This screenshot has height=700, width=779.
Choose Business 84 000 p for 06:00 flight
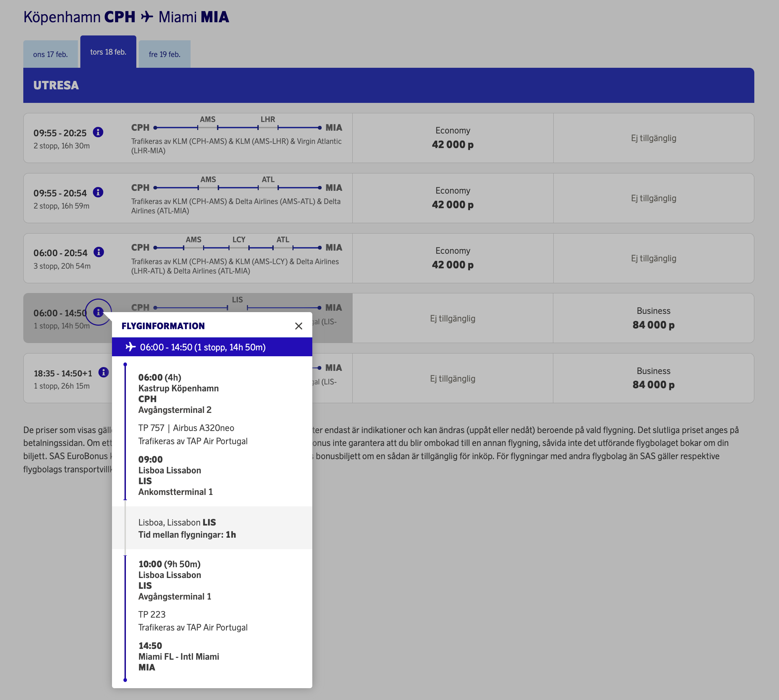653,318
